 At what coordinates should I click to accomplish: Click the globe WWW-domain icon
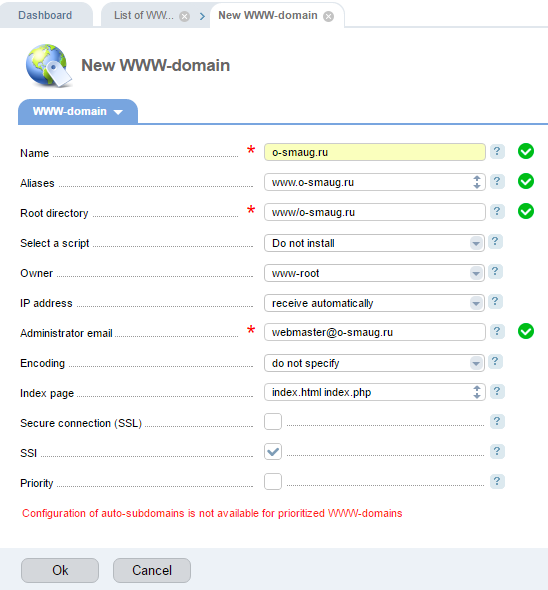[x=48, y=66]
